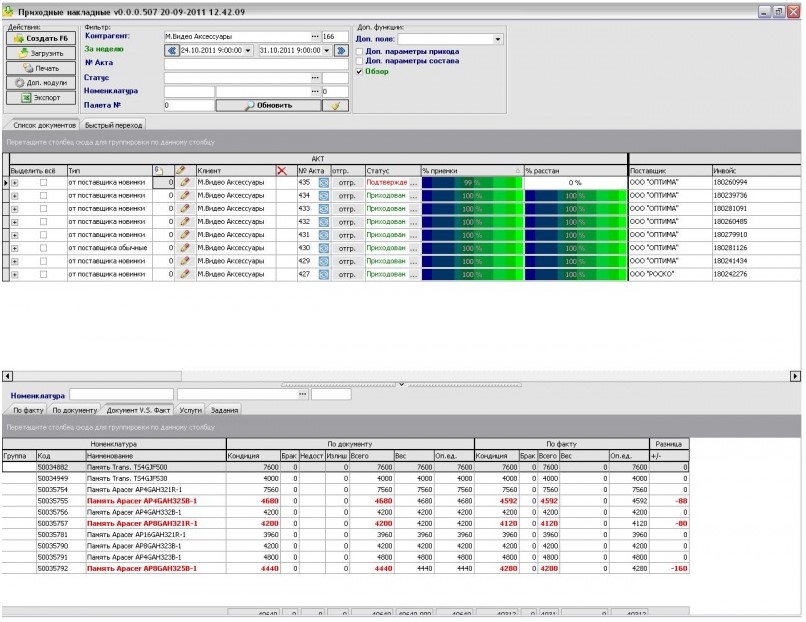Click the 99% приемки progress bar
The width and height of the screenshot is (806, 622).
coord(470,183)
